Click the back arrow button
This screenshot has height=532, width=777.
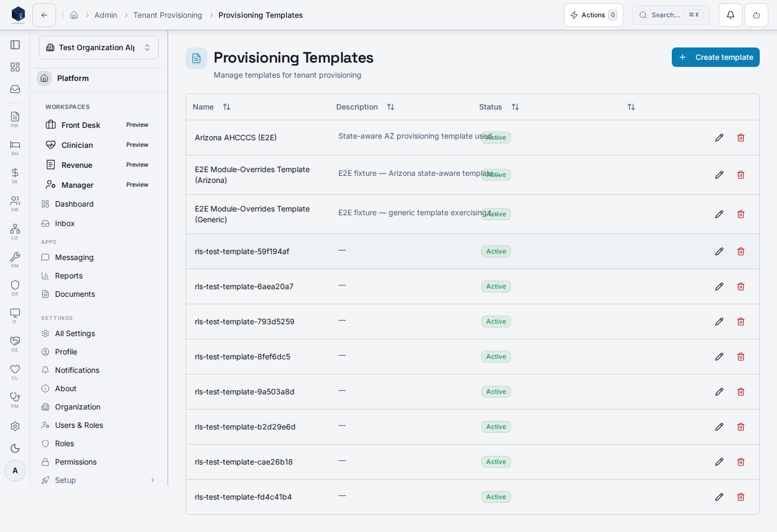[x=44, y=15]
